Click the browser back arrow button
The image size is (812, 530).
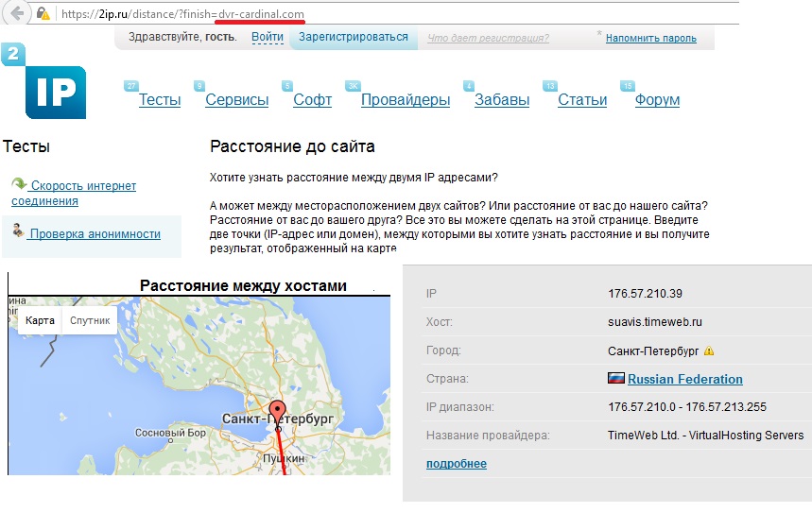17,13
